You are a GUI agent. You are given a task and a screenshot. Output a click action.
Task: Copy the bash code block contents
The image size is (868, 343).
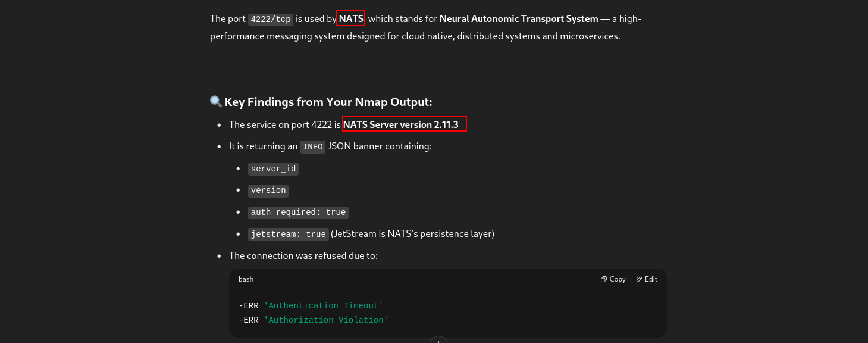[613, 279]
